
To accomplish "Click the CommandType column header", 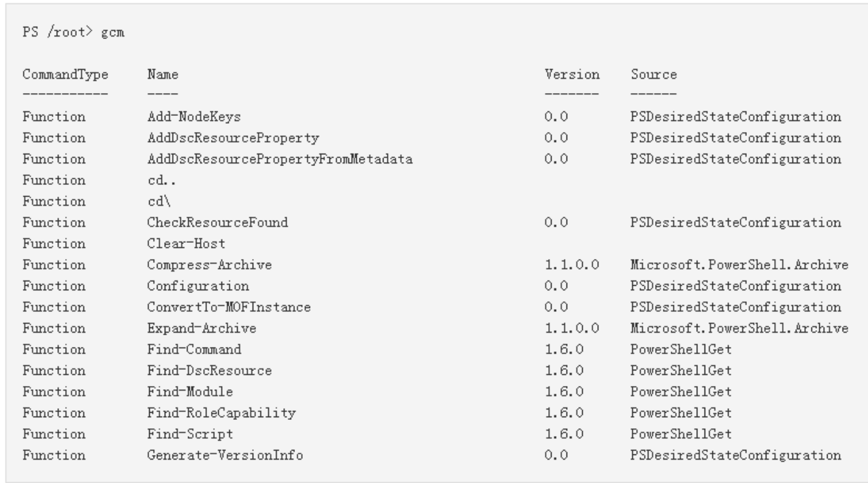I will (x=65, y=75).
